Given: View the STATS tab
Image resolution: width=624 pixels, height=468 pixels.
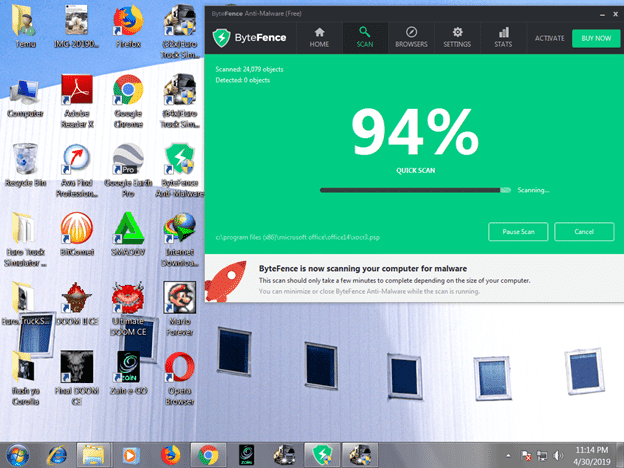Looking at the screenshot, I should click(503, 38).
